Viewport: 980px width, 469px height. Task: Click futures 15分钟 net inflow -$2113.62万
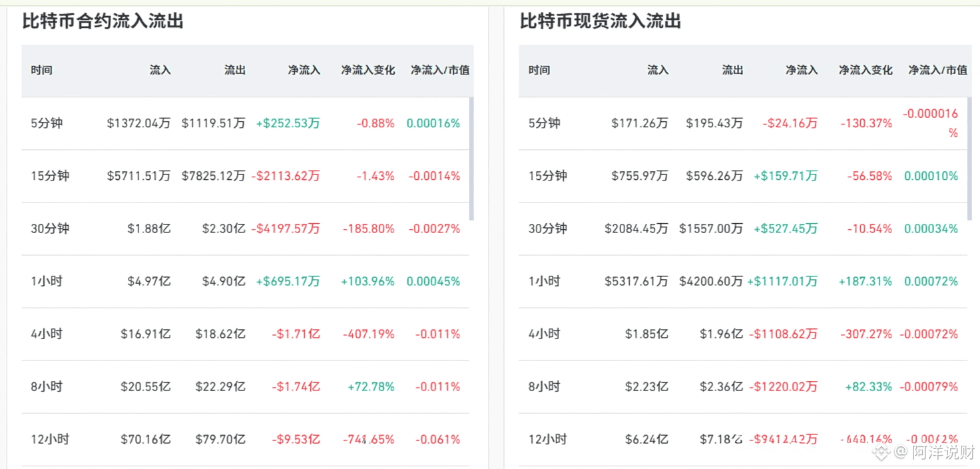point(286,176)
